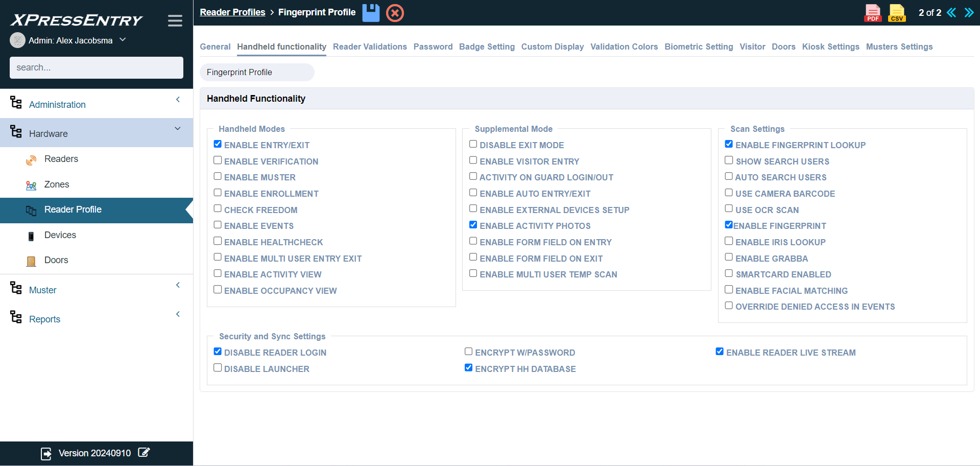Follow the Reader Profiles breadcrumb link
This screenshot has width=980, height=466.
point(232,12)
